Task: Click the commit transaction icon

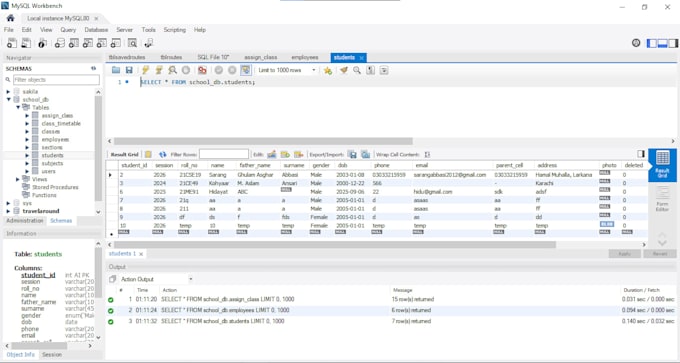Action: 219,70
